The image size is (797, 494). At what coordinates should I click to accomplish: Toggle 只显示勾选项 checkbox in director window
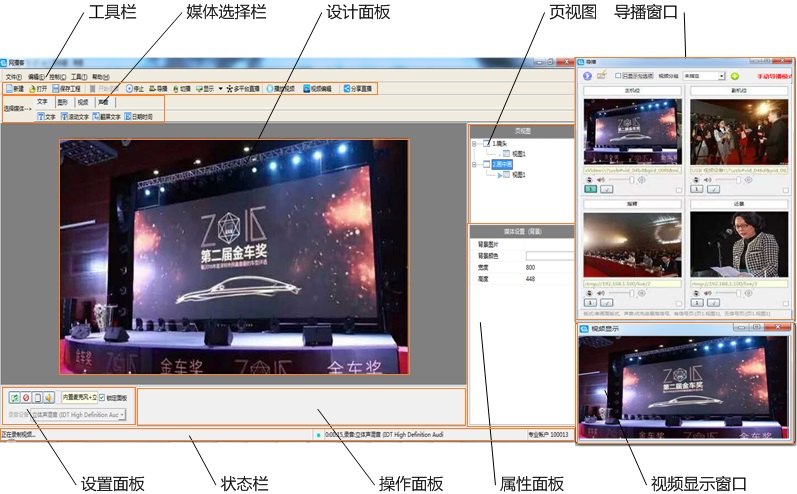coord(618,76)
